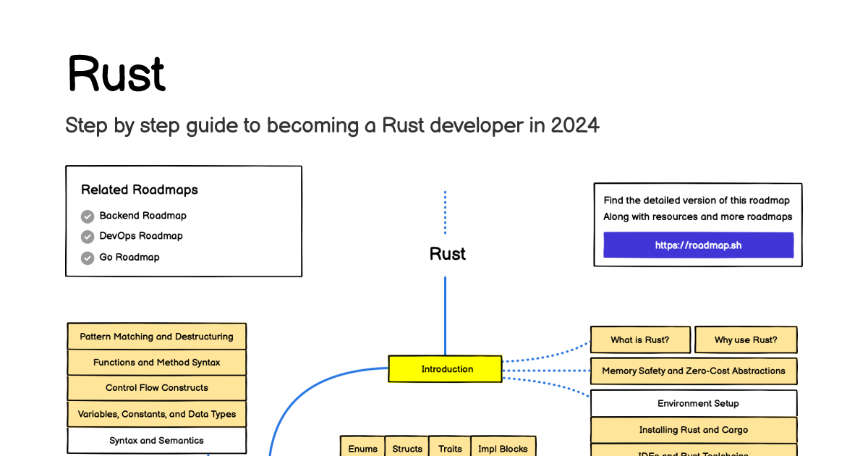
Task: Open the DevOps Roadmap link
Action: point(141,236)
